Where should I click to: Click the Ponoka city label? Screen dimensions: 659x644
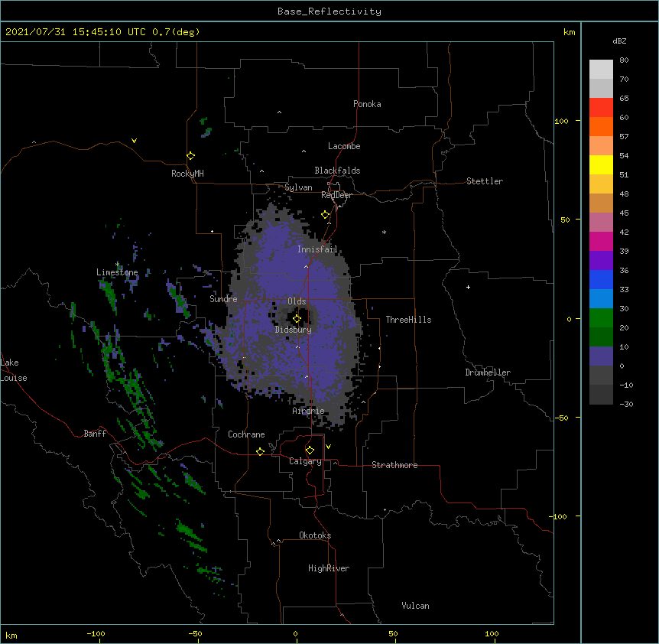(x=367, y=104)
